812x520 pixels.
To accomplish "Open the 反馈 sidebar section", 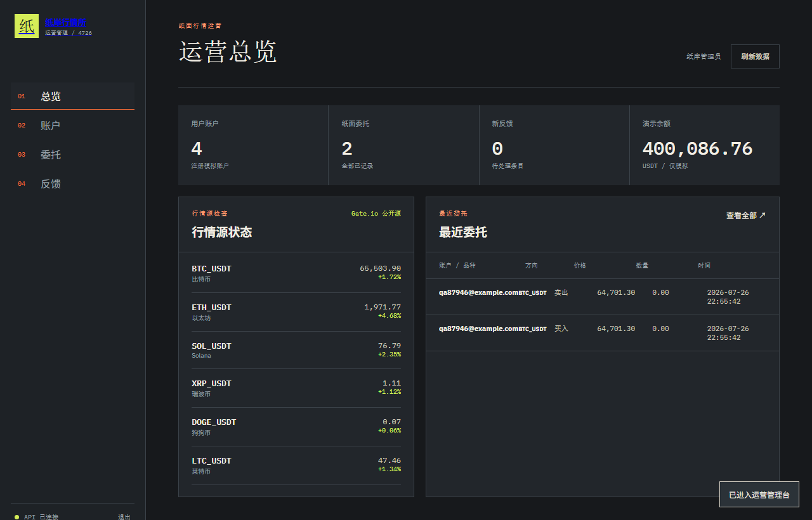I will click(72, 184).
